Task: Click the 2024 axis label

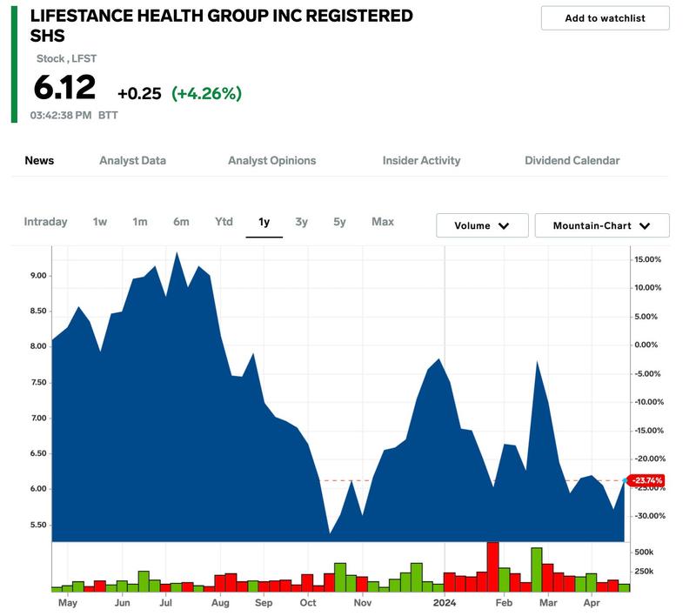Action: pyautogui.click(x=445, y=603)
